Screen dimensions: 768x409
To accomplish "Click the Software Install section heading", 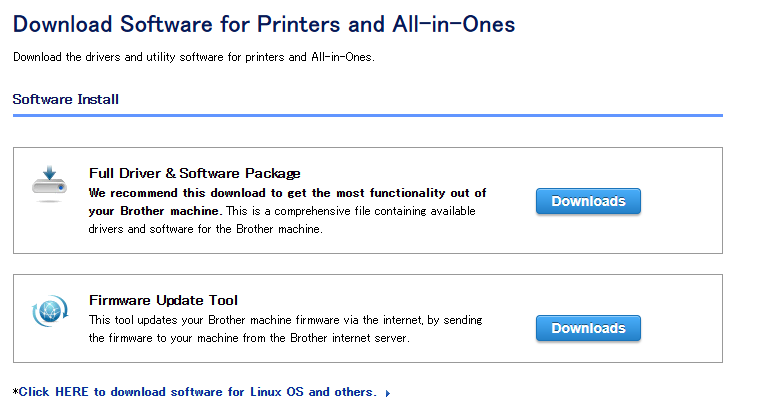I will tap(66, 99).
